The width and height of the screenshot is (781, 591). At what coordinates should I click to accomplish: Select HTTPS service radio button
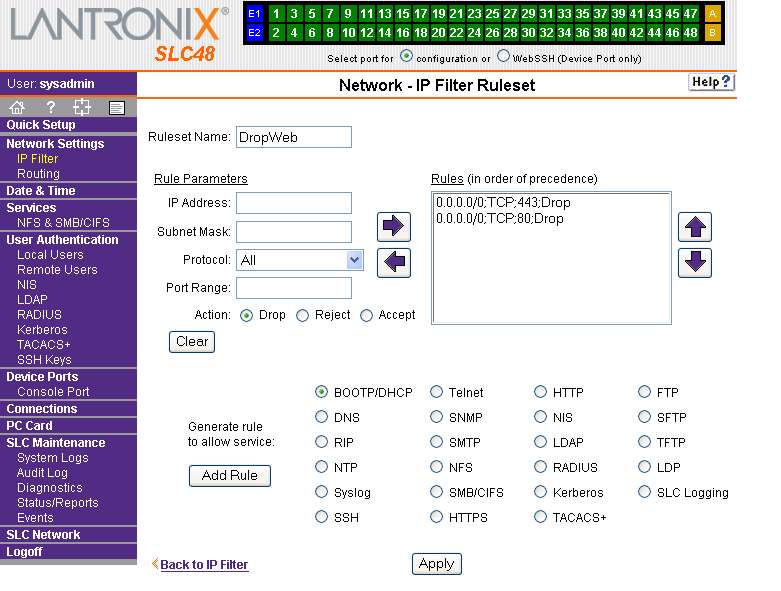coord(437,517)
